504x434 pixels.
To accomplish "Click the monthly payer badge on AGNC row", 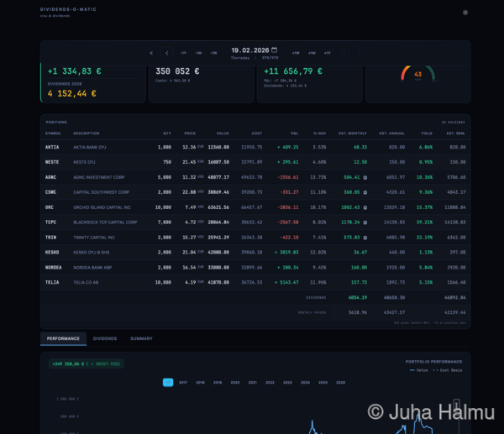I will click(x=365, y=177).
